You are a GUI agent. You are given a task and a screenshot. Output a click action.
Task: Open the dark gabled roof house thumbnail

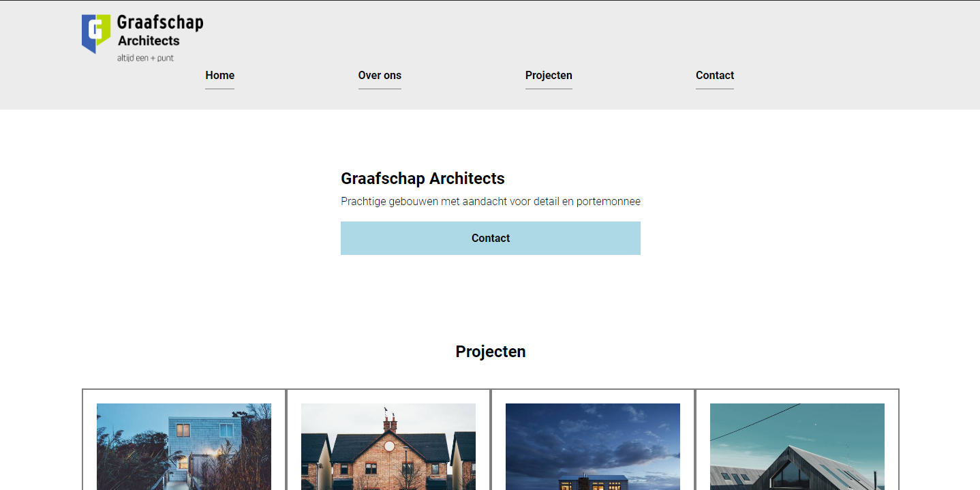click(797, 446)
